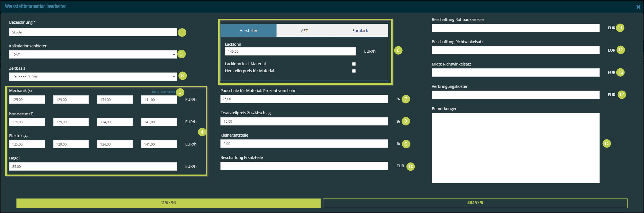
Task: Focus the Hagel hourly rate field
Action: (93, 166)
